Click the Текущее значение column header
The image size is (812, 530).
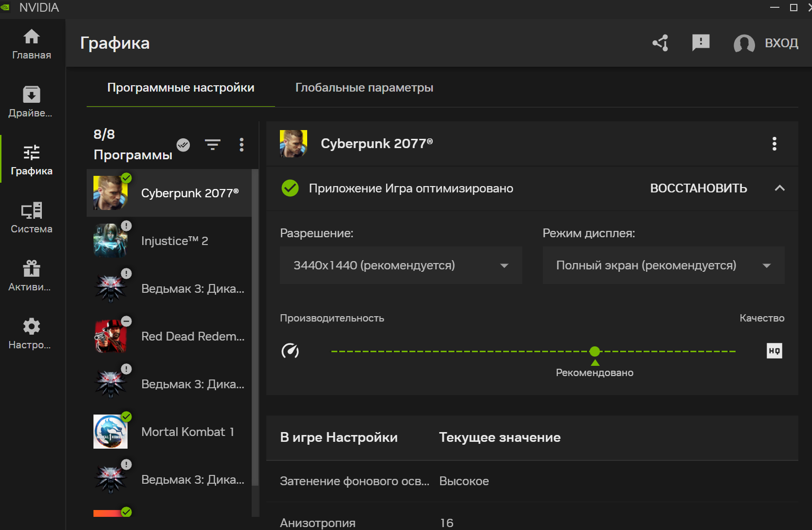(x=500, y=437)
